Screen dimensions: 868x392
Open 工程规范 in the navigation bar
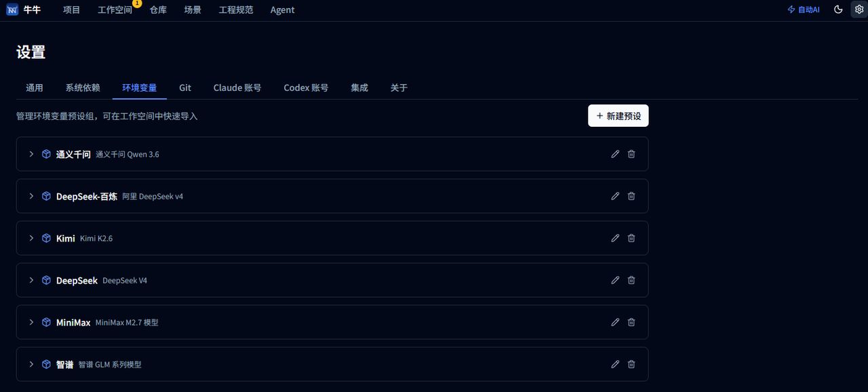pyautogui.click(x=236, y=10)
